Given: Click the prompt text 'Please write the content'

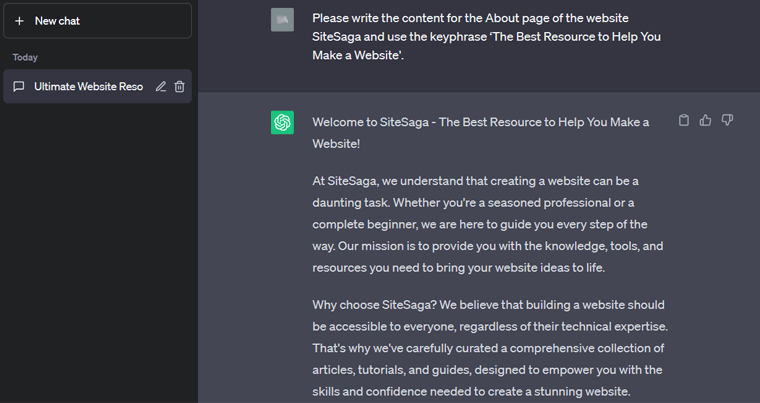Looking at the screenshot, I should 487,36.
